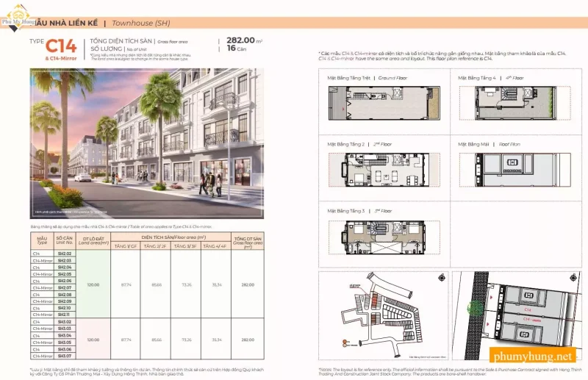Open the 4th Floor plan drawing

514,103
